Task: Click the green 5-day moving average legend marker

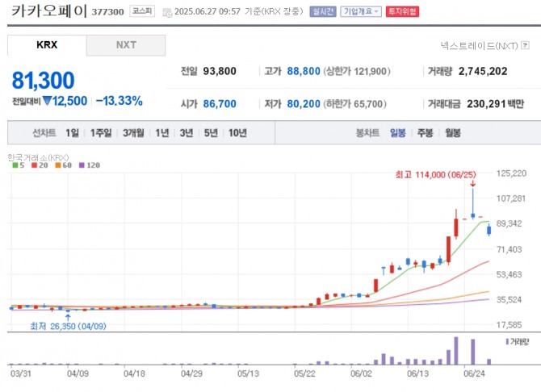Action: point(15,165)
